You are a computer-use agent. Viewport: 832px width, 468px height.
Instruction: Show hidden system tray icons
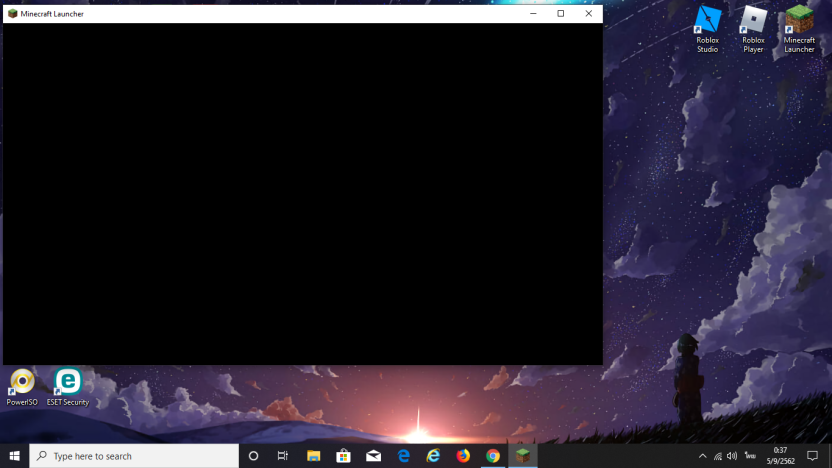703,456
